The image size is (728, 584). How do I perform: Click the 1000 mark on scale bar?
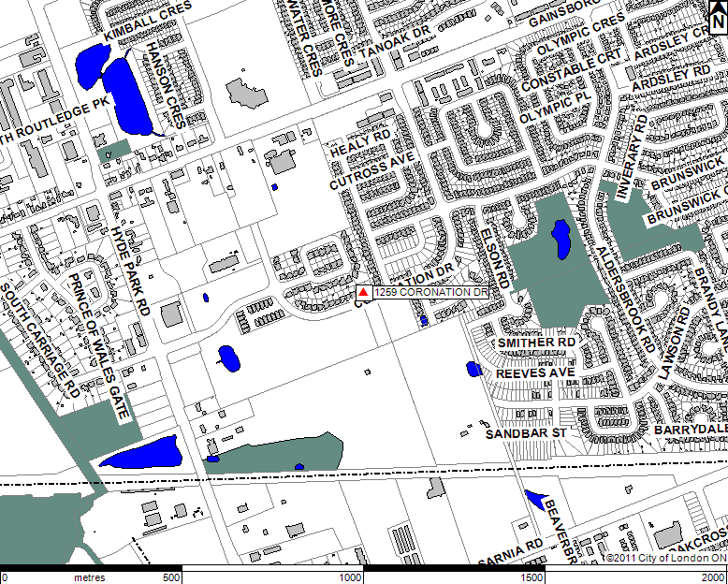(350, 577)
